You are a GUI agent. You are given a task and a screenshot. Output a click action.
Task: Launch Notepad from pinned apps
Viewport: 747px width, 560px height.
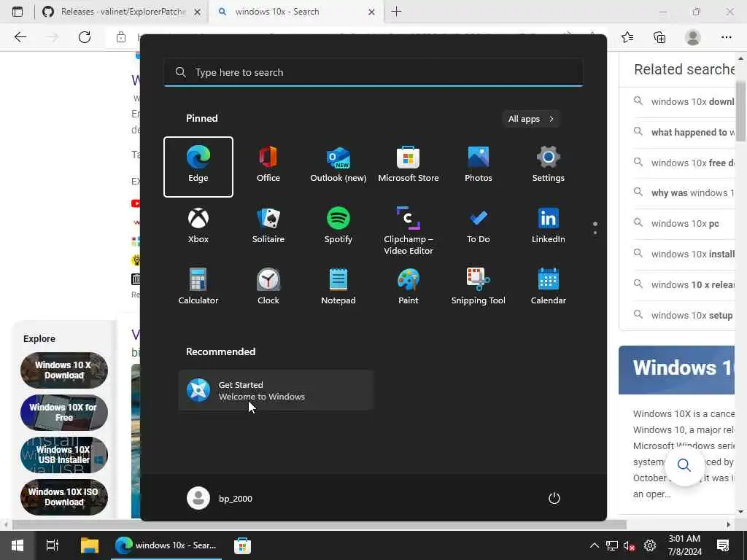pos(338,287)
